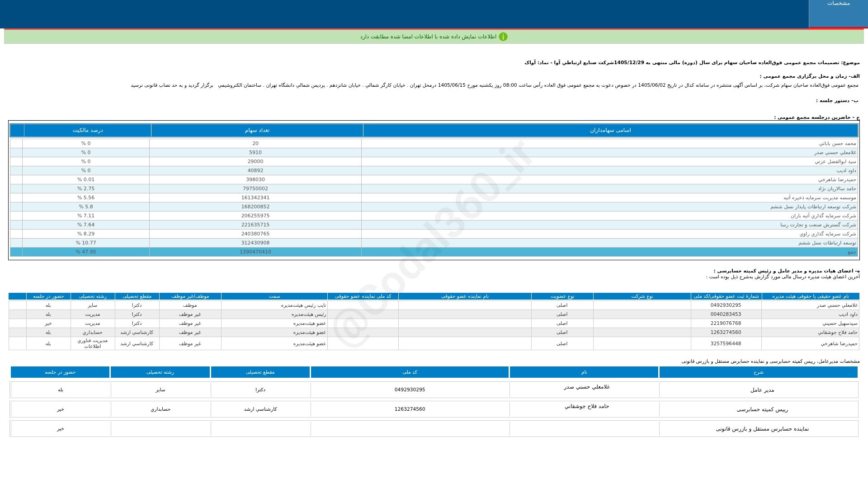Click the نوع عضویت column header
Screen dimensions: 868x488
tap(562, 296)
